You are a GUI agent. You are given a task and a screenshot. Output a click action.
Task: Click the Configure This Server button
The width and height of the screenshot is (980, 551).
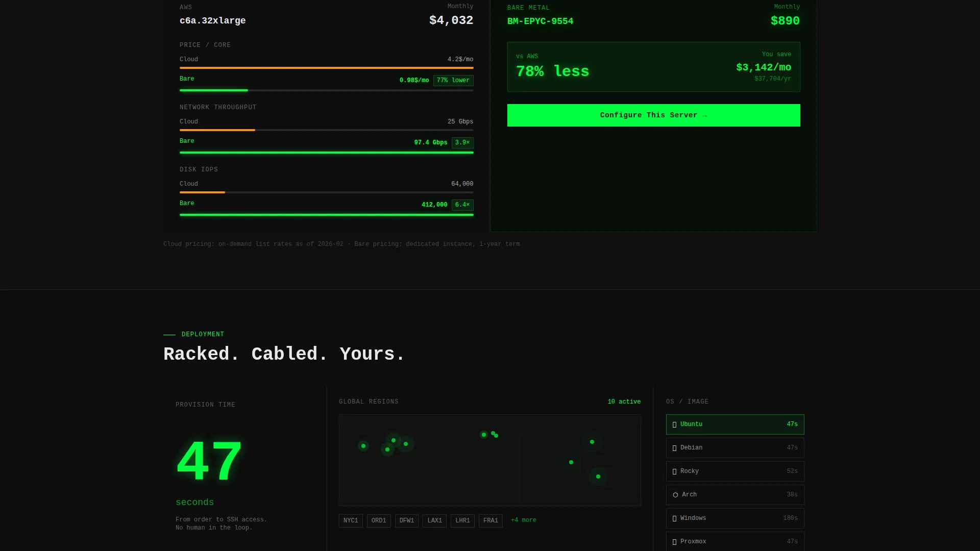[x=653, y=115]
